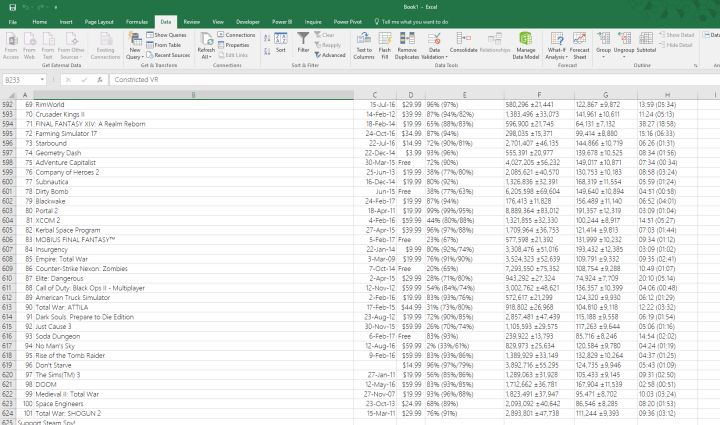Click Remove Duplicates
720x425 pixels.
click(407, 46)
